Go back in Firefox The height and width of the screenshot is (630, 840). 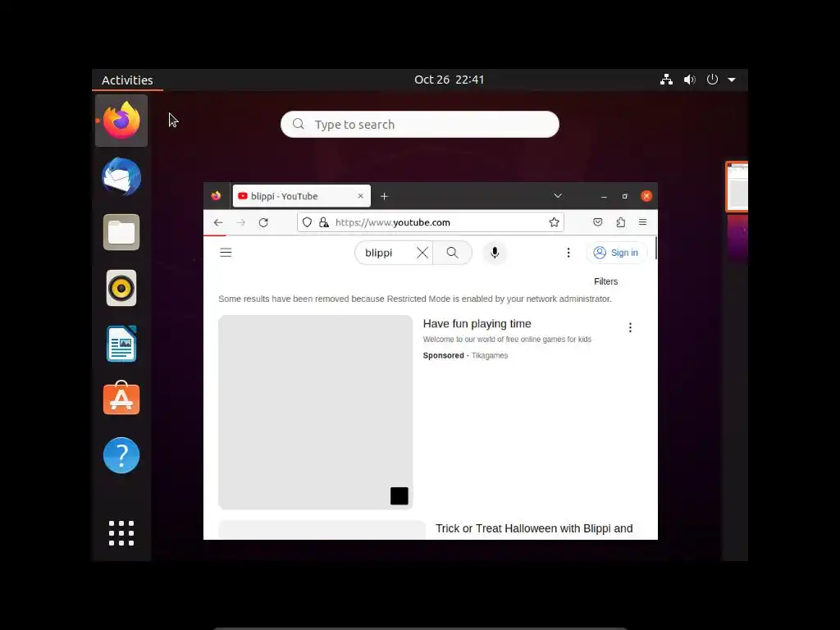pyautogui.click(x=218, y=222)
